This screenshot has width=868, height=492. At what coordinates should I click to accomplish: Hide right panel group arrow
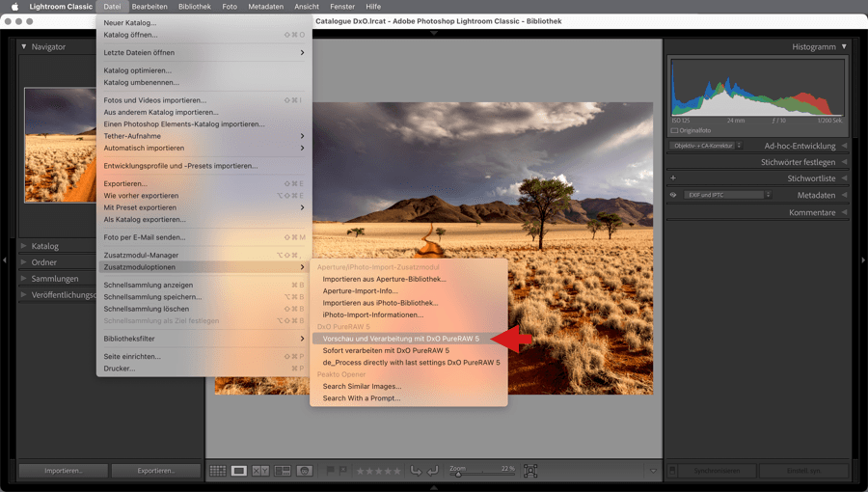[x=863, y=260]
